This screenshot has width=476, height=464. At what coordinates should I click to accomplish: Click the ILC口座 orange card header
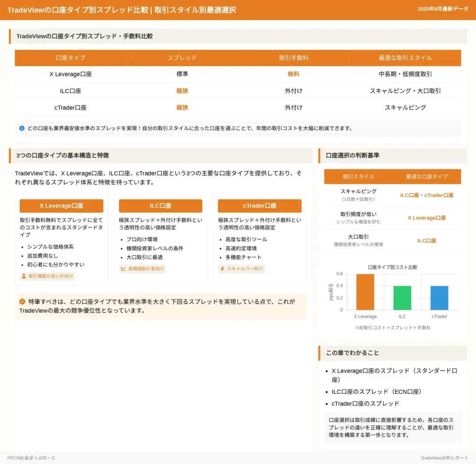160,206
